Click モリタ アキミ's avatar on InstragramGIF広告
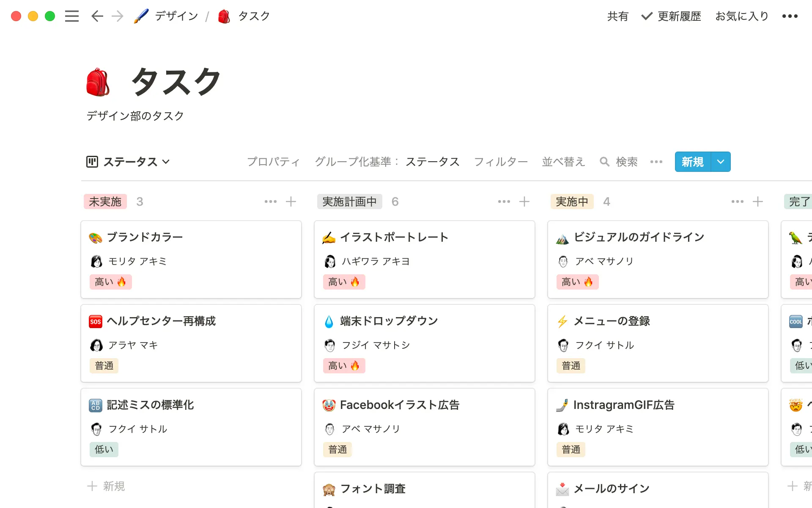This screenshot has width=812, height=508. point(562,428)
